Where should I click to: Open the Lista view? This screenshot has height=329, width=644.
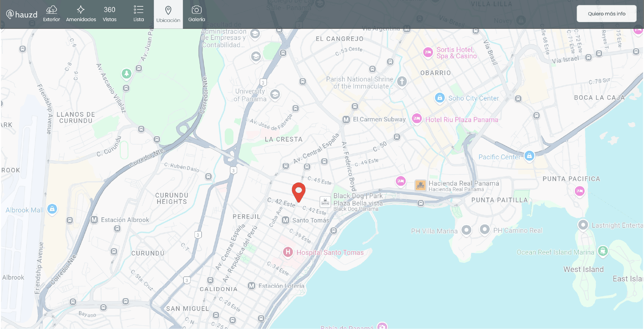click(x=139, y=14)
